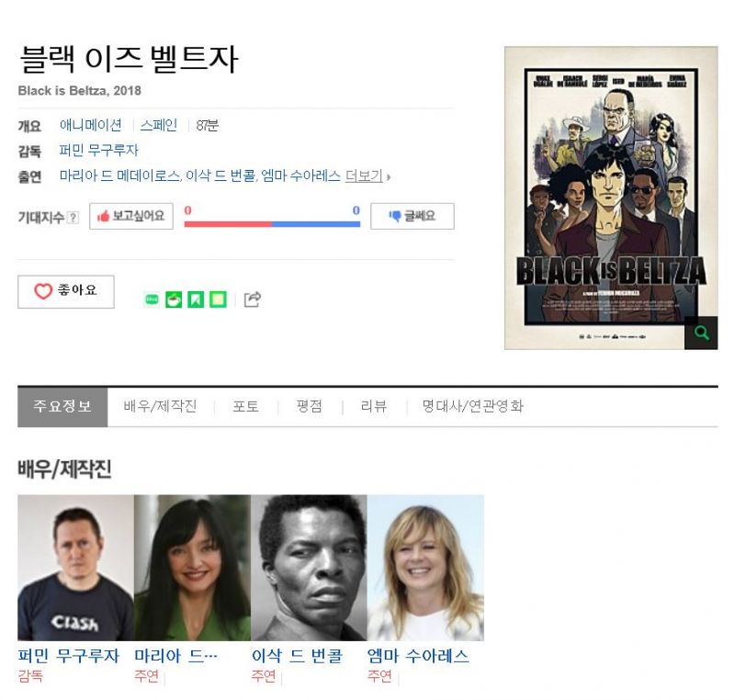
Task: Click the red-blue expectation index bar
Action: 272,224
